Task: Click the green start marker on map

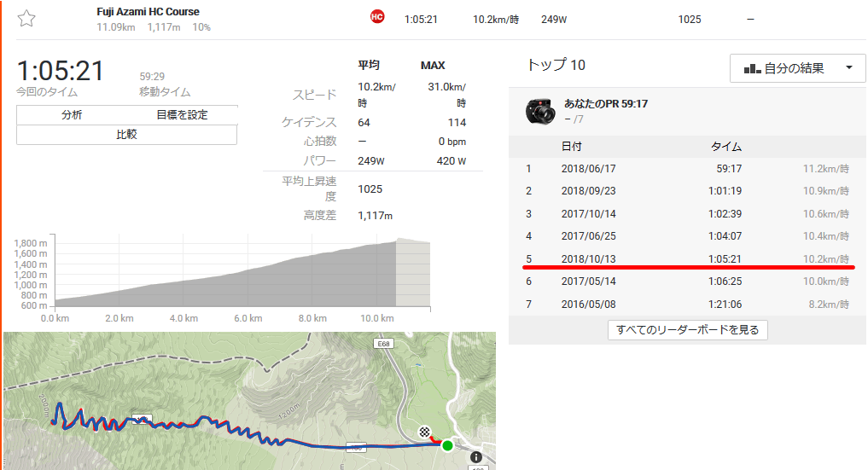Action: pos(447,445)
